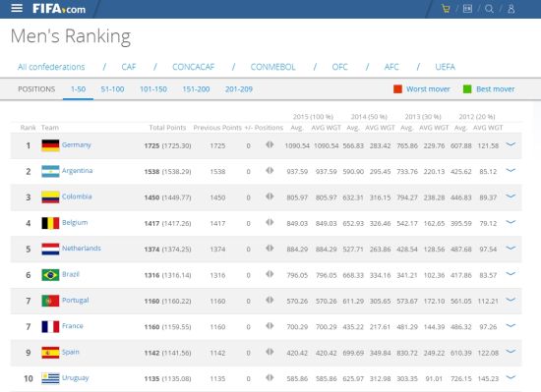541x392 pixels.
Task: Open the Argentina team link
Action: pyautogui.click(x=78, y=171)
